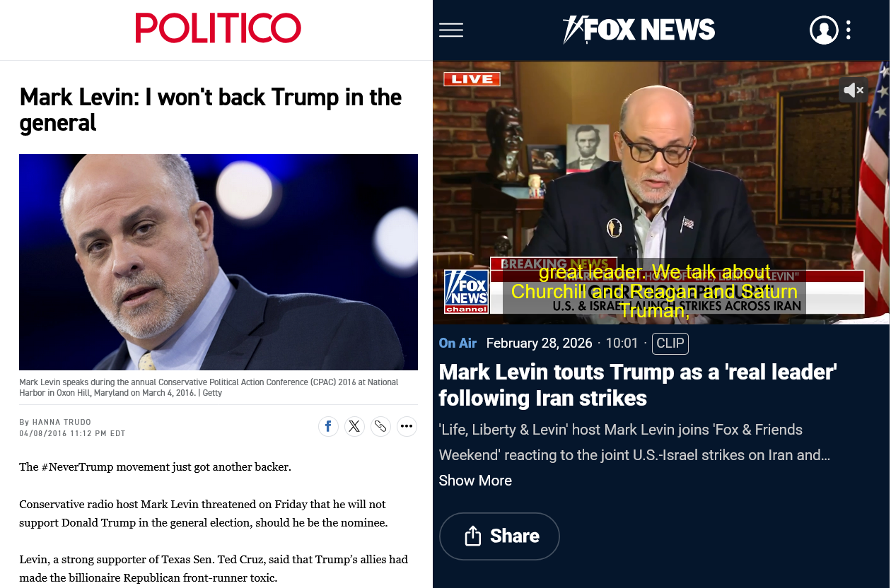Click the LIVE badge on video
Screen dimensions: 891x588
click(472, 79)
